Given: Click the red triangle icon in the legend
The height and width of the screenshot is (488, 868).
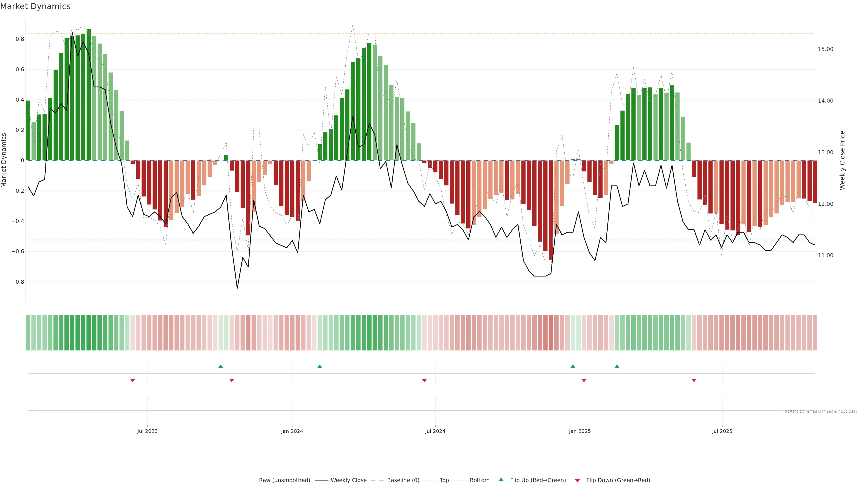Looking at the screenshot, I should [577, 480].
